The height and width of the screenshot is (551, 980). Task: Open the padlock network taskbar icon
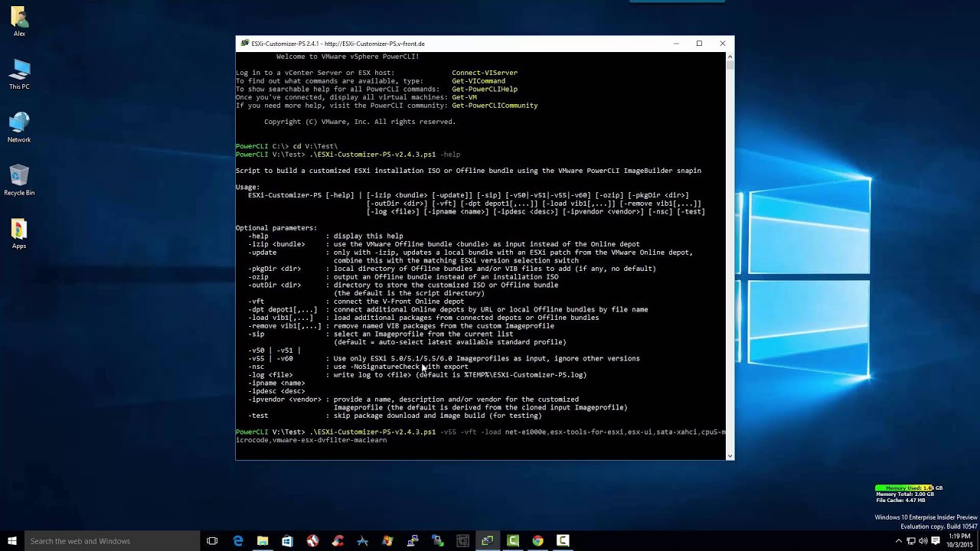(437, 541)
